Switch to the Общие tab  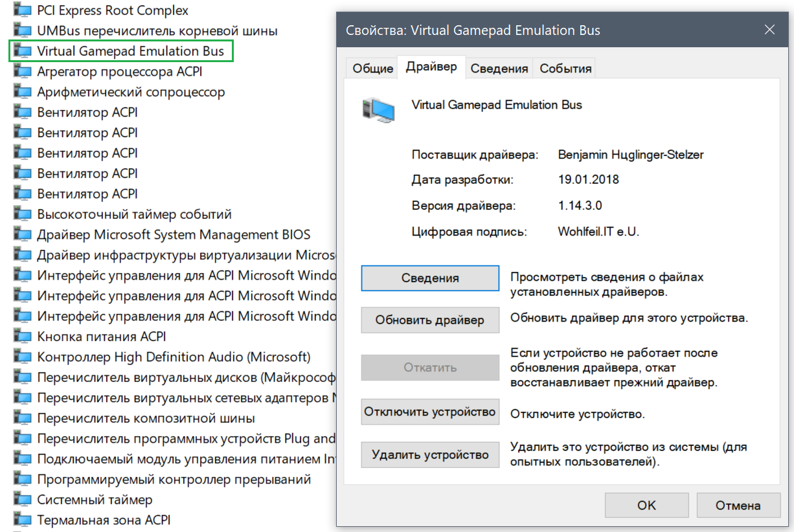(373, 69)
